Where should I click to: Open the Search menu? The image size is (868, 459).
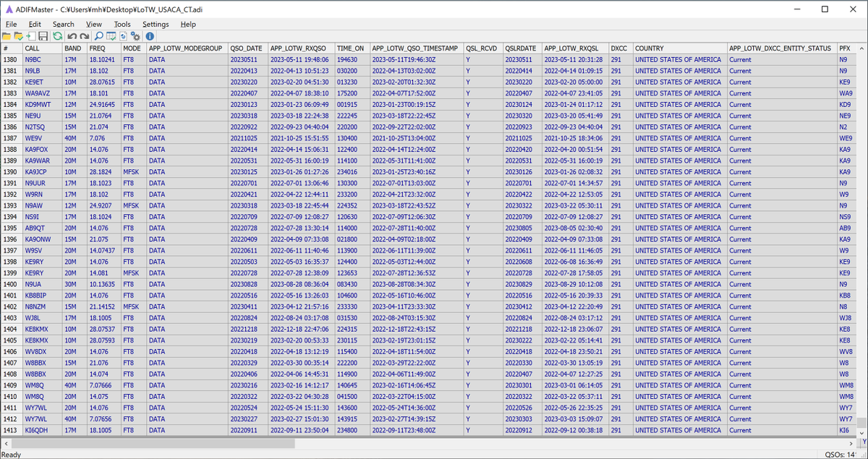(x=64, y=24)
